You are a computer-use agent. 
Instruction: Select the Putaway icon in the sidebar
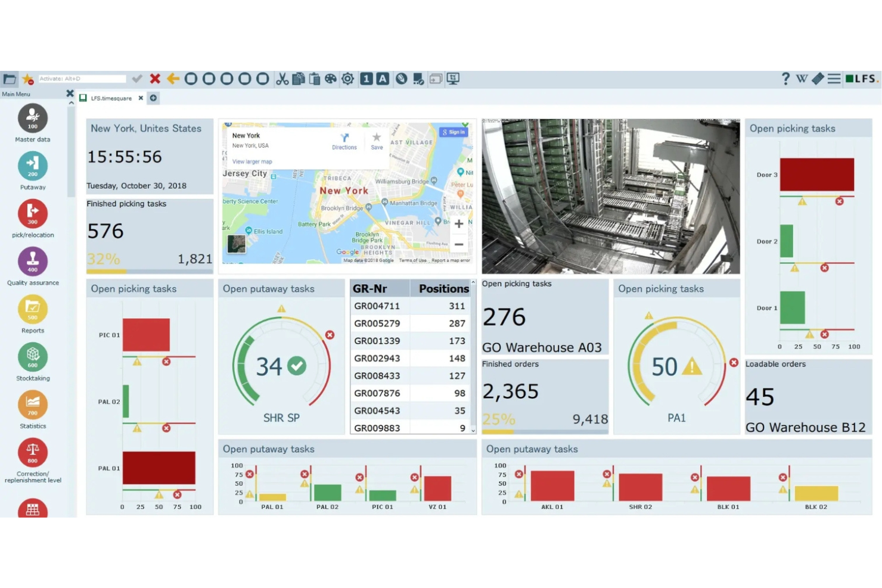tap(32, 165)
